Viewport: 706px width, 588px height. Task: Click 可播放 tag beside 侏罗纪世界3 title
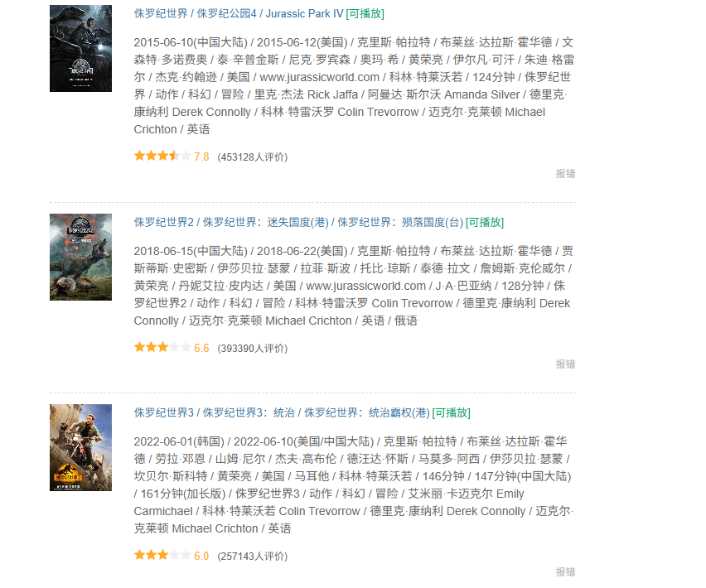click(x=452, y=412)
